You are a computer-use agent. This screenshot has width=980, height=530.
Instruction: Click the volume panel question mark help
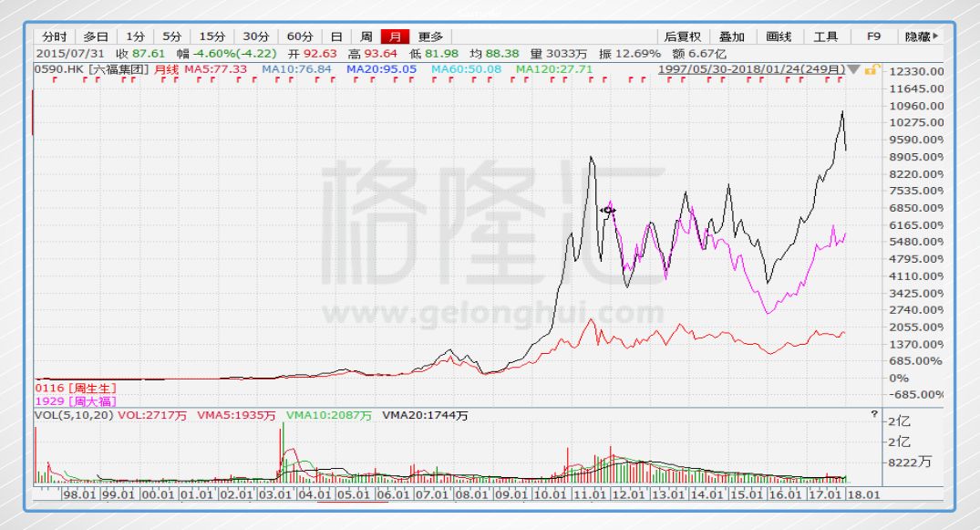(874, 414)
